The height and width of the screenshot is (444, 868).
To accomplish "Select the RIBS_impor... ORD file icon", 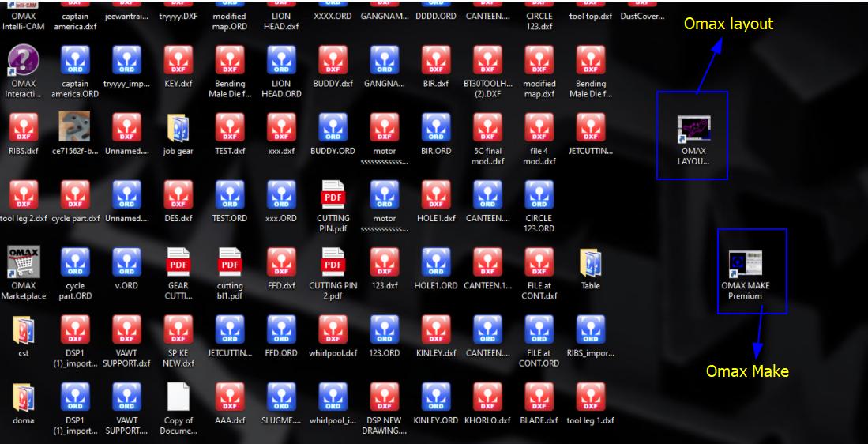I will (x=591, y=329).
